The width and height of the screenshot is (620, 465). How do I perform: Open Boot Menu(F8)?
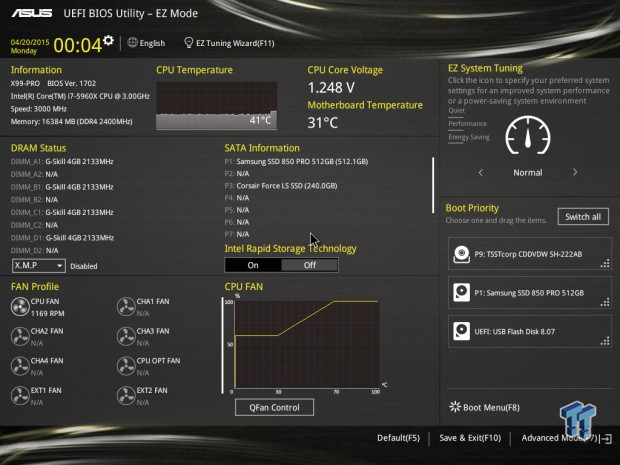[x=491, y=407]
